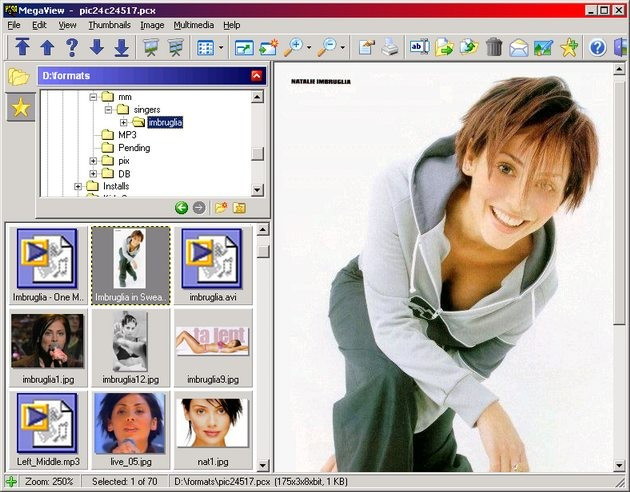The height and width of the screenshot is (492, 630).
Task: Switch to favorites star panel tab
Action: (21, 108)
